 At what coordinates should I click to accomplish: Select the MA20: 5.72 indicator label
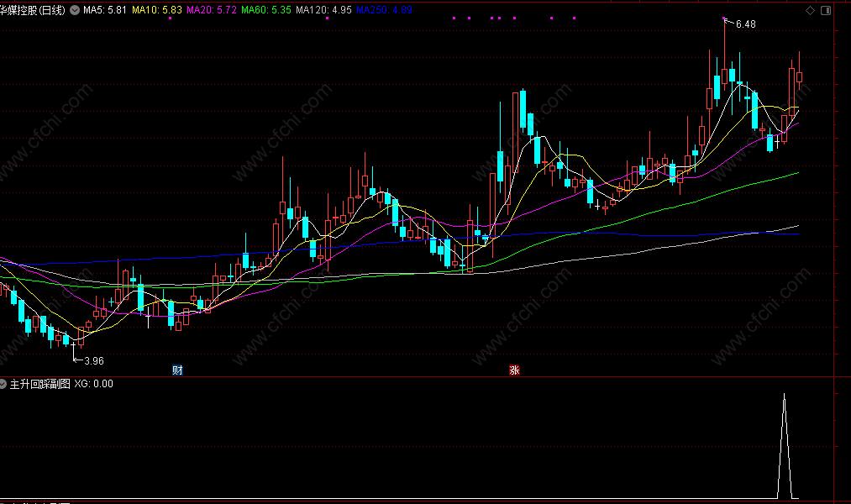212,10
